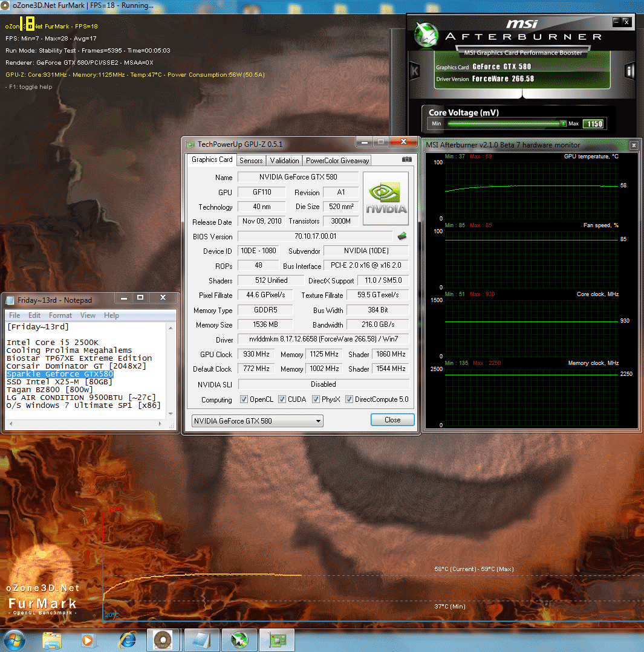Click the GPU Clock value 930 MHz

(256, 354)
